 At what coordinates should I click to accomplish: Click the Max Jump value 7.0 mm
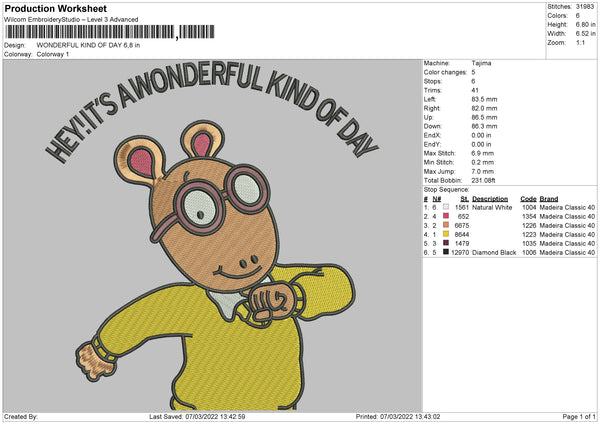[483, 171]
